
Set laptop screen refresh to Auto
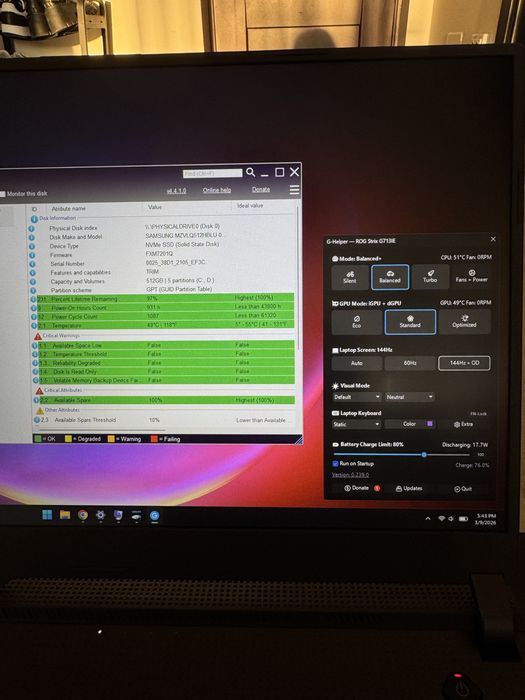click(357, 363)
